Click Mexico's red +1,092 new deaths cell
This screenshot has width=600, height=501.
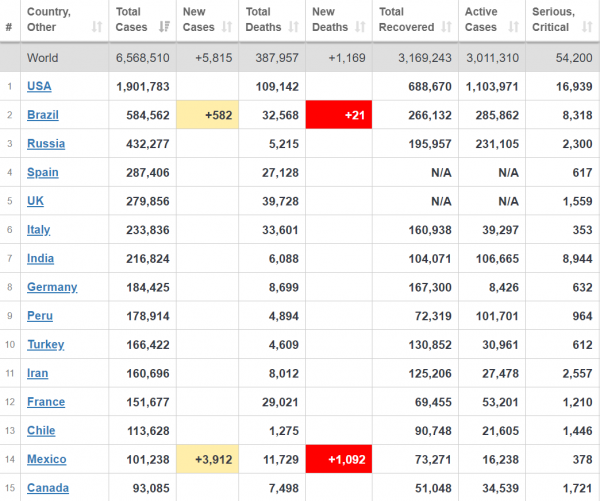coord(339,459)
